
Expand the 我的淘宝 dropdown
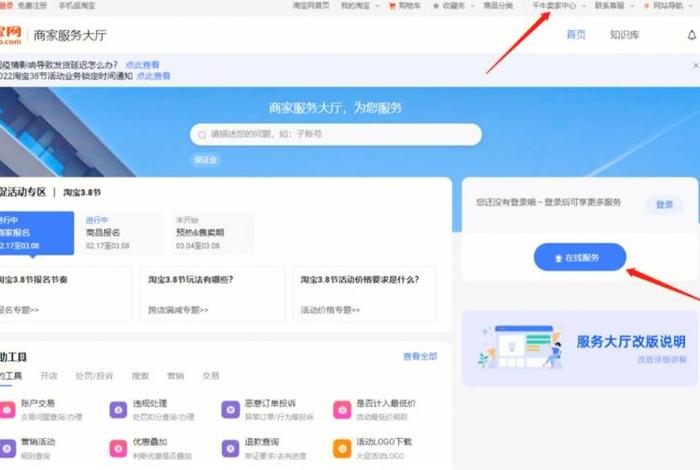tap(378, 6)
